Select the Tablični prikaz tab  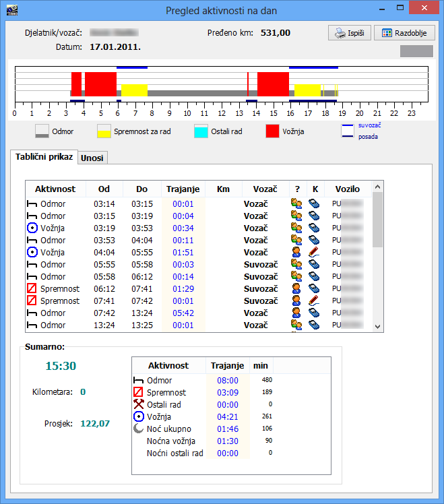coord(44,157)
